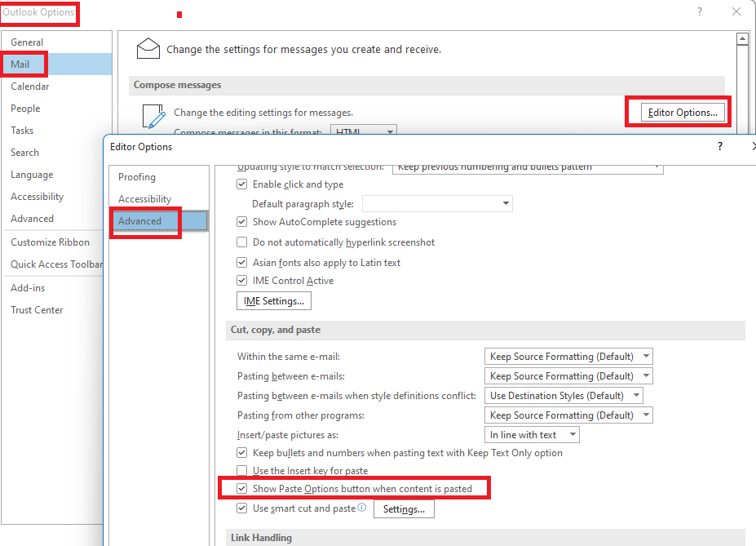Click the Editor Options... button

coord(683,113)
